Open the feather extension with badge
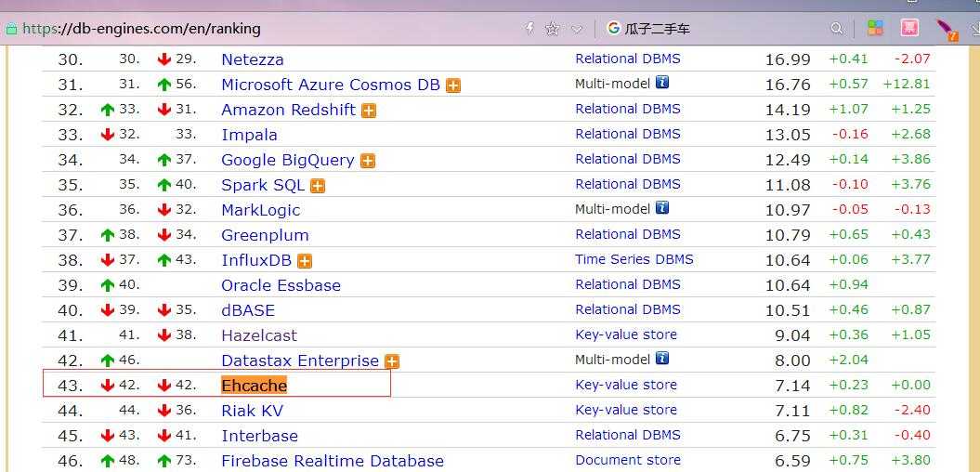The height and width of the screenshot is (472, 980). coord(947,30)
